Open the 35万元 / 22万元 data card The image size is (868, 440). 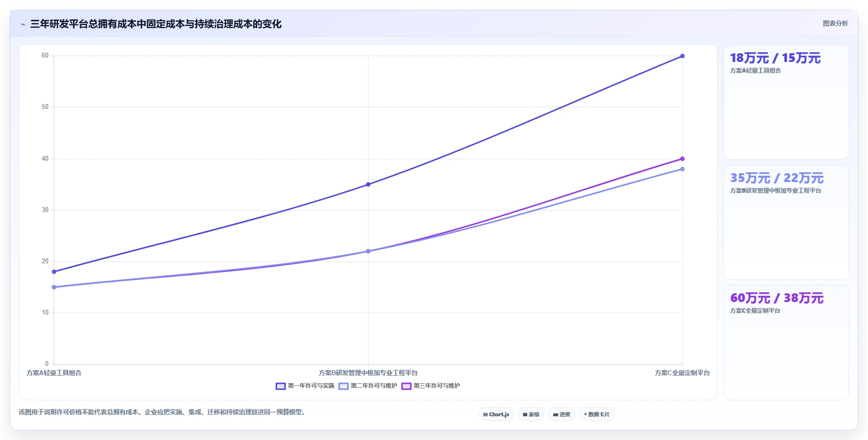[x=786, y=222]
